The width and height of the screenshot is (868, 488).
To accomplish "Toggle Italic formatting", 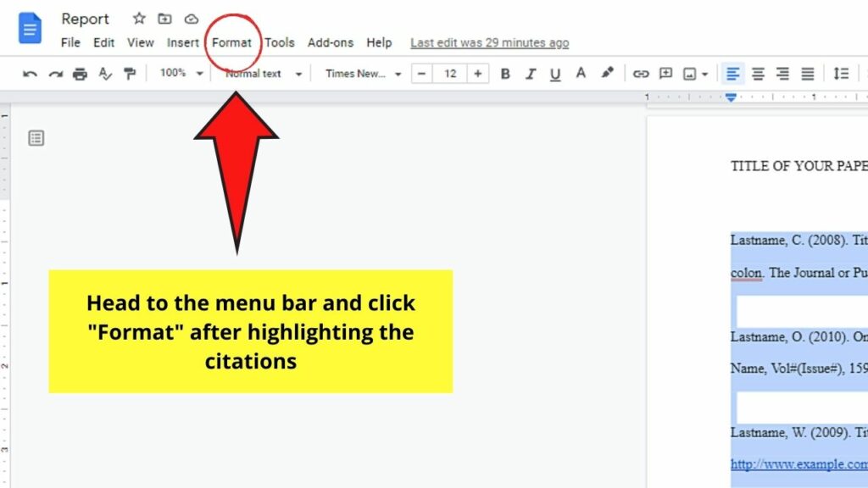I will click(531, 74).
